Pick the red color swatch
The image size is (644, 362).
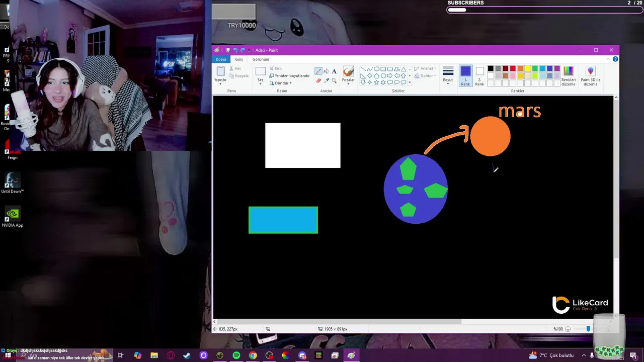click(x=513, y=68)
